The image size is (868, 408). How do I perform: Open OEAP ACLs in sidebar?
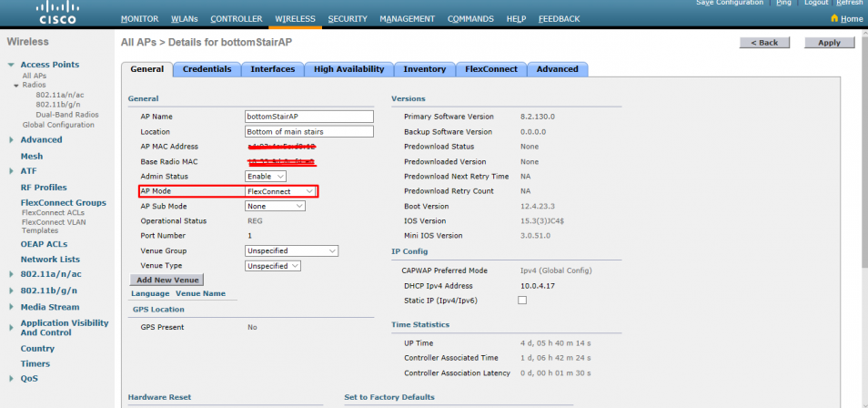45,244
